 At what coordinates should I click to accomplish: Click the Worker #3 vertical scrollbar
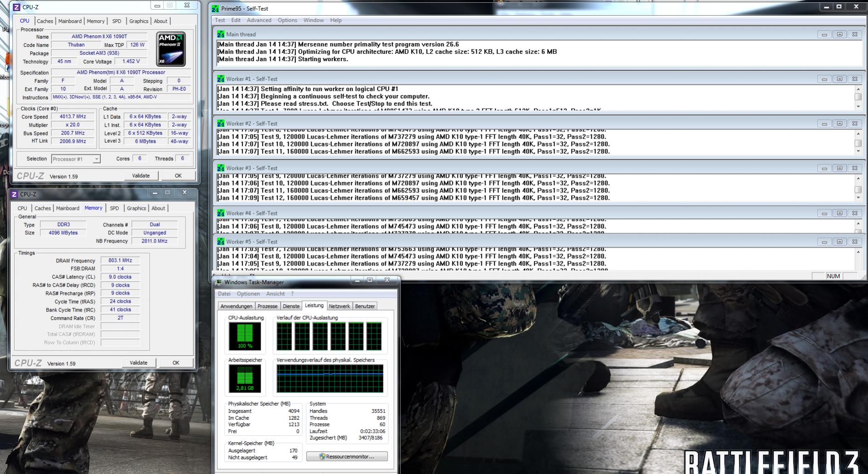[858, 188]
